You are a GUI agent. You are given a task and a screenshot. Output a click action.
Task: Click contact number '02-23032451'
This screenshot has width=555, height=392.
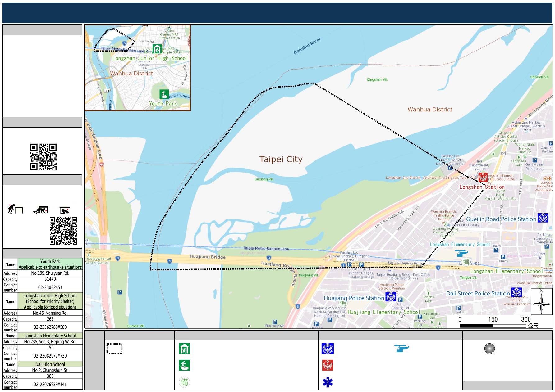click(50, 287)
